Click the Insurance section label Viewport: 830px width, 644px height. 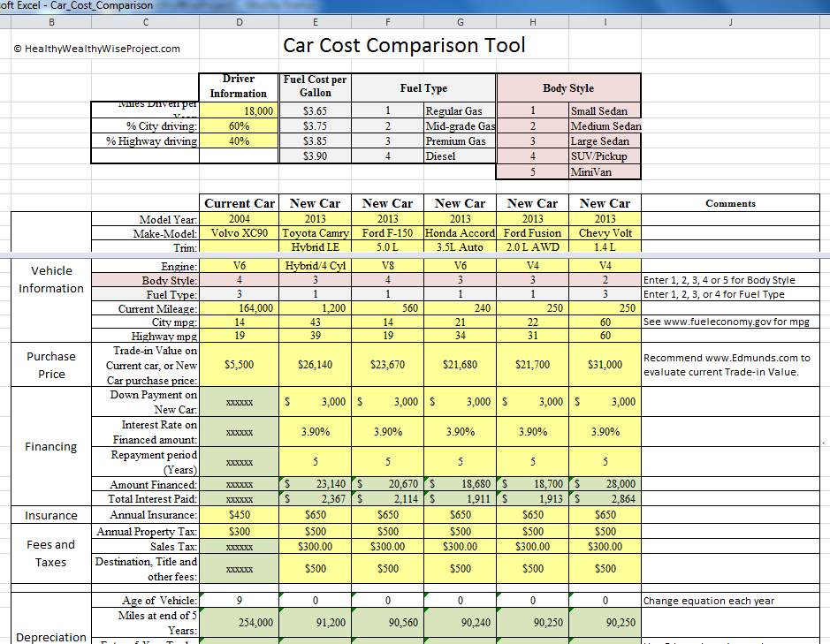tap(50, 515)
